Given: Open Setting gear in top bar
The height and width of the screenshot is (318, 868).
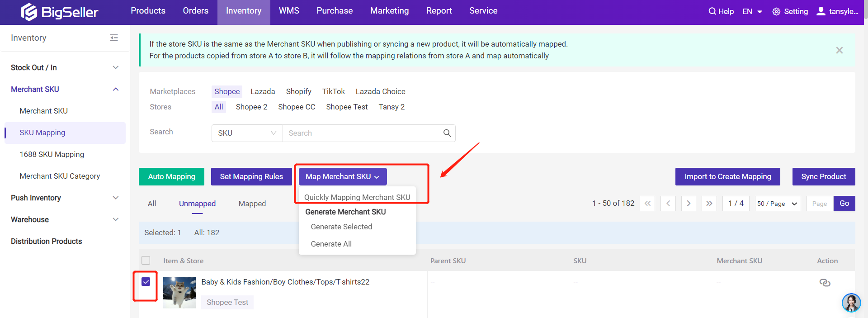Looking at the screenshot, I should (x=790, y=11).
